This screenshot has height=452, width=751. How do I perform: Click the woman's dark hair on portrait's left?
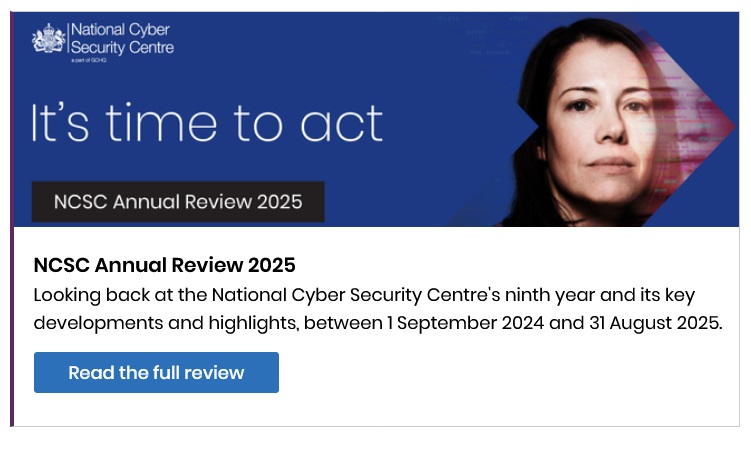pyautogui.click(x=530, y=150)
